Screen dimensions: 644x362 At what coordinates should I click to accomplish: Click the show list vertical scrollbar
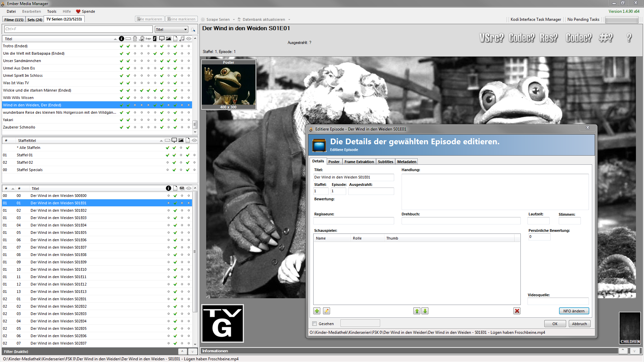(x=195, y=85)
